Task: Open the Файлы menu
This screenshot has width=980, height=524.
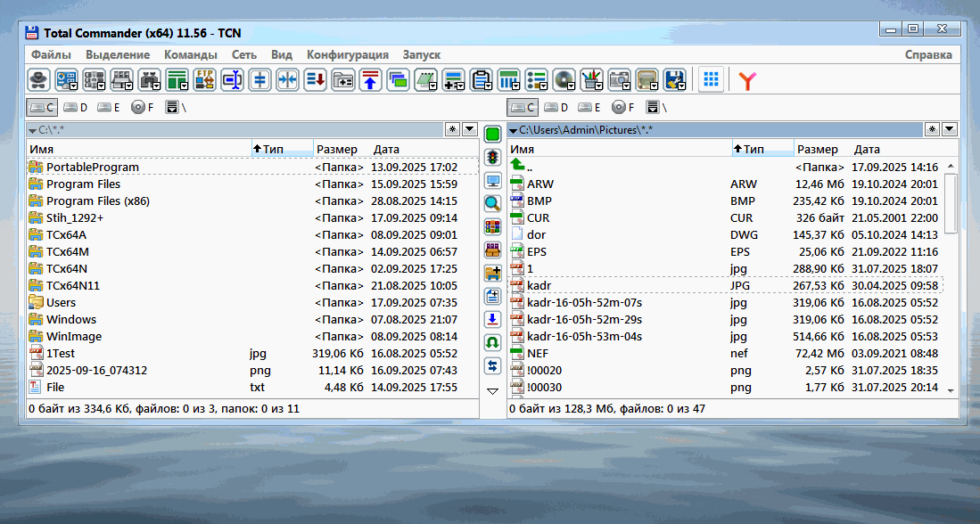Action: [x=51, y=55]
